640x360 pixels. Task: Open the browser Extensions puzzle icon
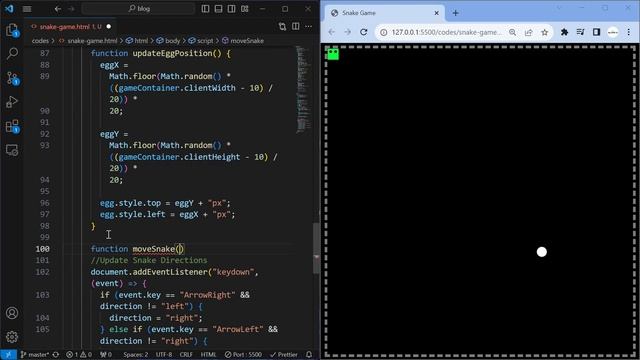[x=564, y=32]
